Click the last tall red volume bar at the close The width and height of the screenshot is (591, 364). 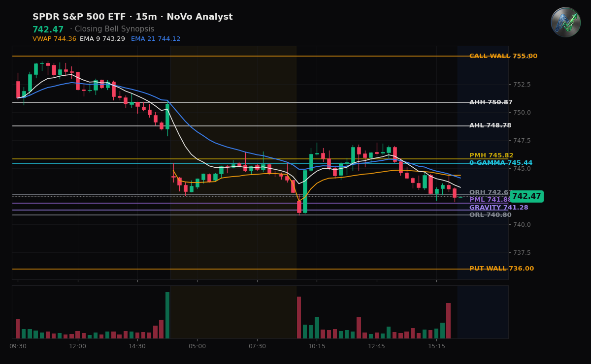448,321
